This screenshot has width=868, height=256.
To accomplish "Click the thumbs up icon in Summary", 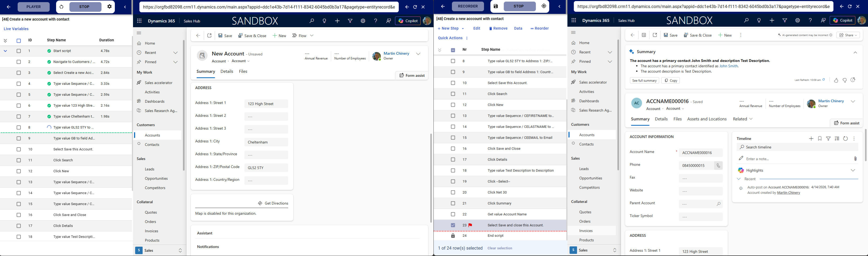I will point(836,80).
